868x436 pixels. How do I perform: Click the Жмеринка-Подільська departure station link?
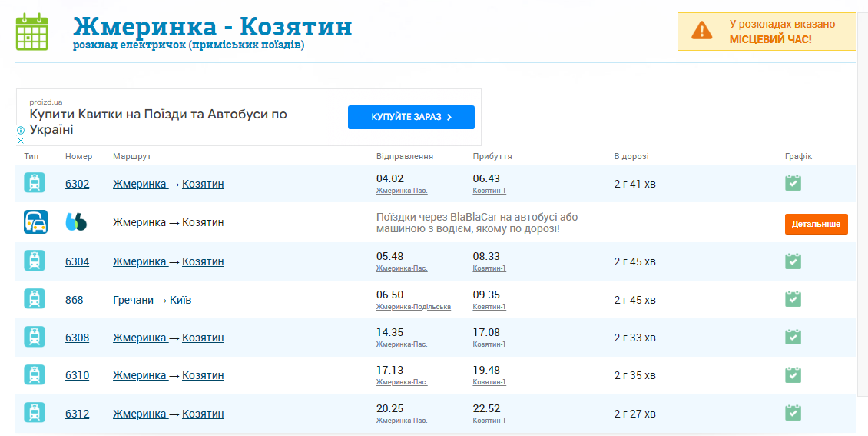pos(413,307)
